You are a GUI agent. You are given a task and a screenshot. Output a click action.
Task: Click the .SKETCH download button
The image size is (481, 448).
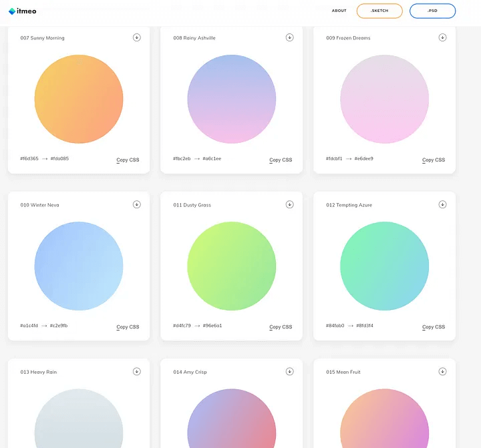point(379,11)
